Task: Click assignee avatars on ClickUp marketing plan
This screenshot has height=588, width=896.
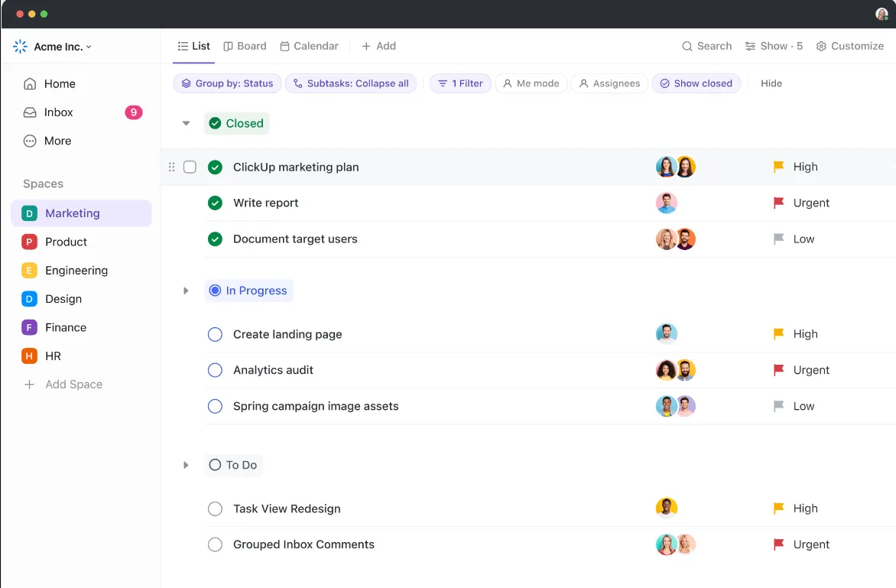Action: pyautogui.click(x=675, y=167)
